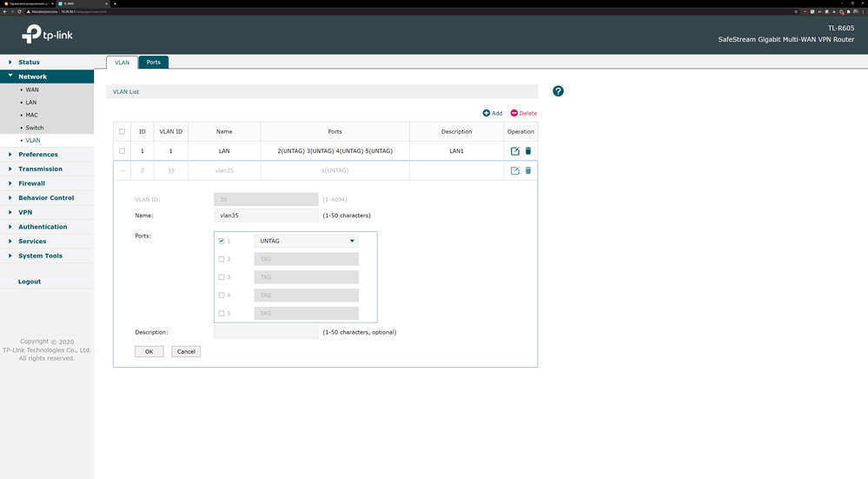Switch to the Ports tab
The image size is (868, 479).
[153, 63]
